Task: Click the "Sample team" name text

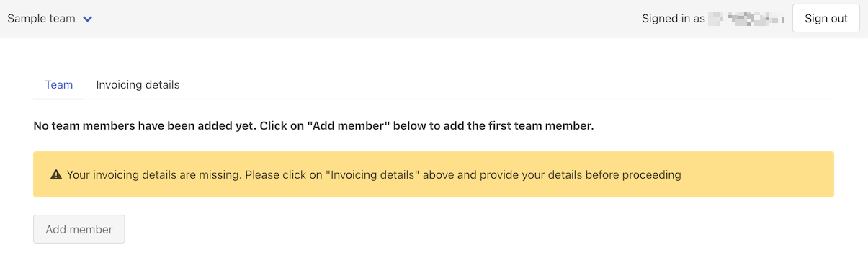Action: point(41,19)
